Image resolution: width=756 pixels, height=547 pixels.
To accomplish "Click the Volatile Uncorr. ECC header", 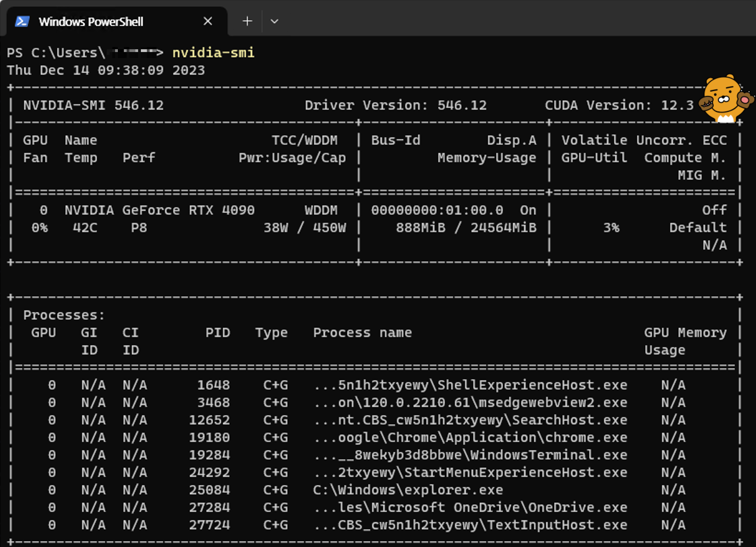I will tap(644, 140).
